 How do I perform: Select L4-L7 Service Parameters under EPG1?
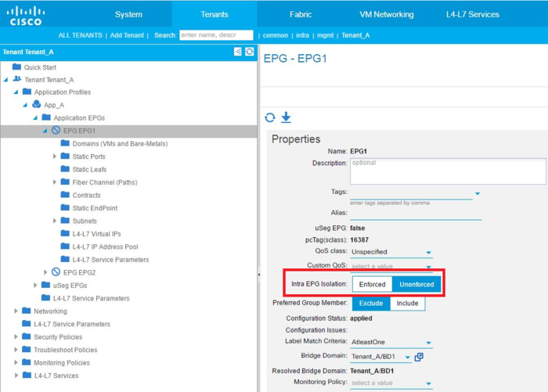[110, 260]
